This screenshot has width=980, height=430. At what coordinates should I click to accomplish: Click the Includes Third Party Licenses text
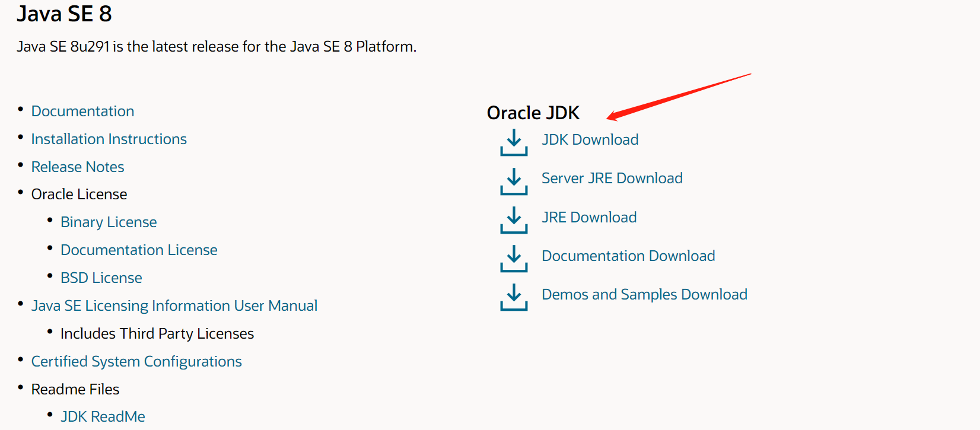pyautogui.click(x=157, y=334)
